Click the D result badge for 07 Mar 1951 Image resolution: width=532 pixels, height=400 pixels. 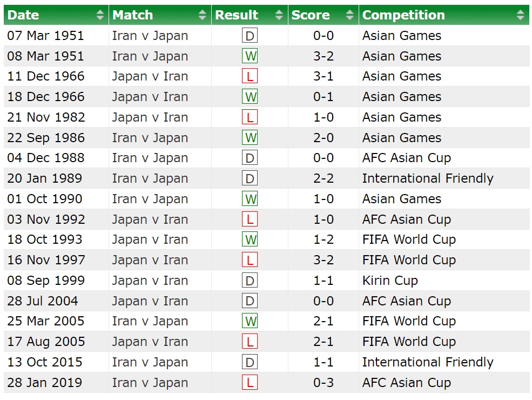[x=250, y=36]
